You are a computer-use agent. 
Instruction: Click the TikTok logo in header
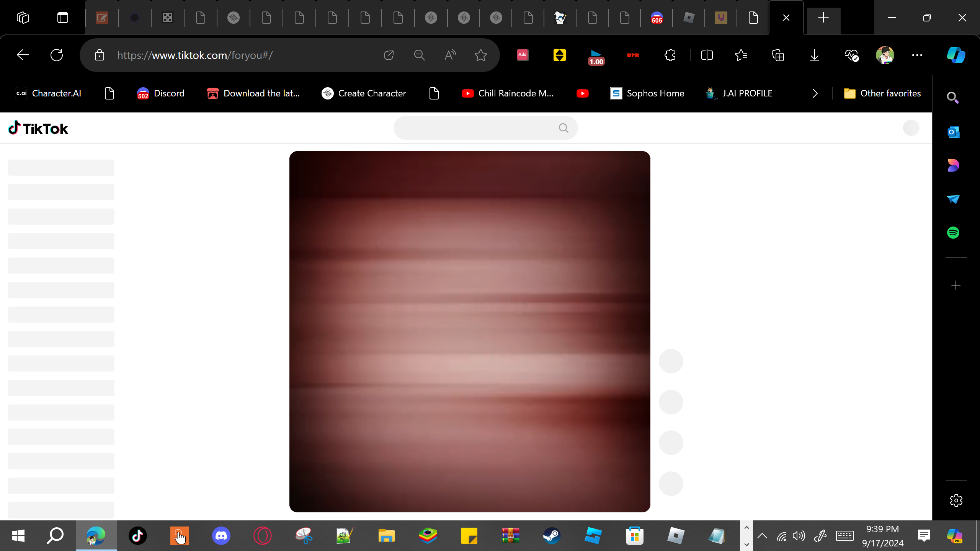pyautogui.click(x=38, y=129)
